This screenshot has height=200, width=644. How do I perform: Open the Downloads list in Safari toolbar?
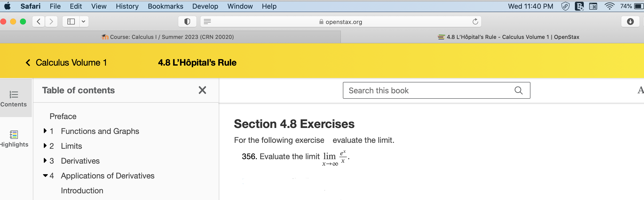[630, 22]
